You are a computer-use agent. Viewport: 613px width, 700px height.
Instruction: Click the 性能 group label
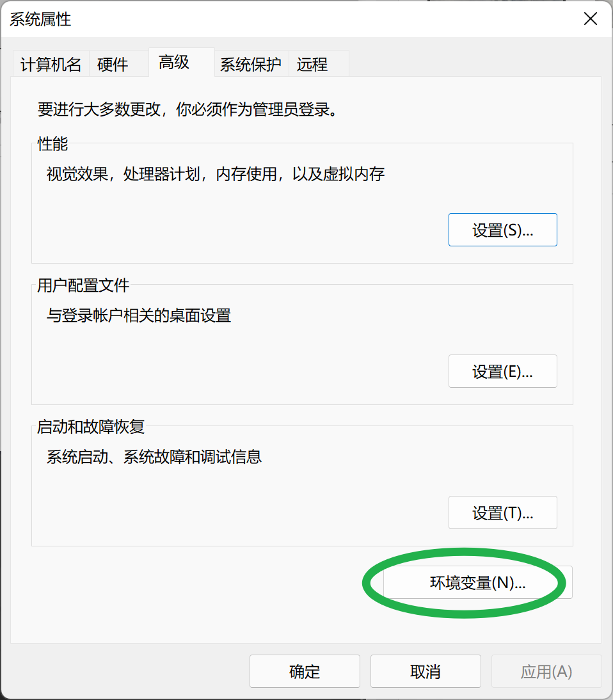pyautogui.click(x=52, y=144)
